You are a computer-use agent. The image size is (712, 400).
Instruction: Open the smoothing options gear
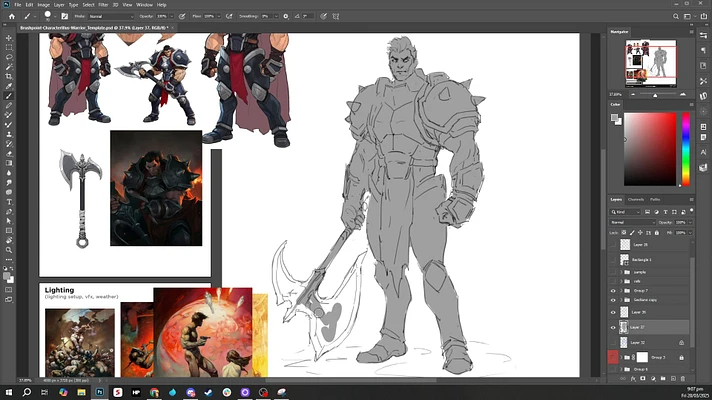(286, 16)
